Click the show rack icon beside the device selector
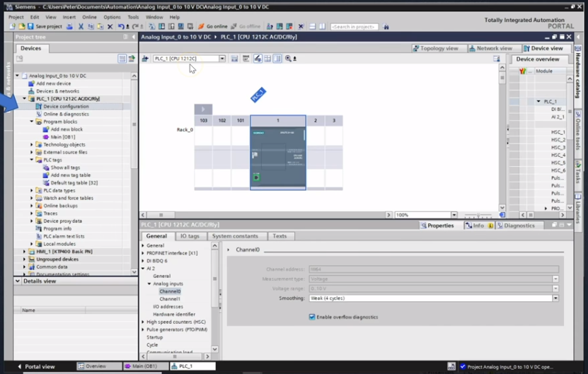The height and width of the screenshot is (374, 588). coord(234,59)
